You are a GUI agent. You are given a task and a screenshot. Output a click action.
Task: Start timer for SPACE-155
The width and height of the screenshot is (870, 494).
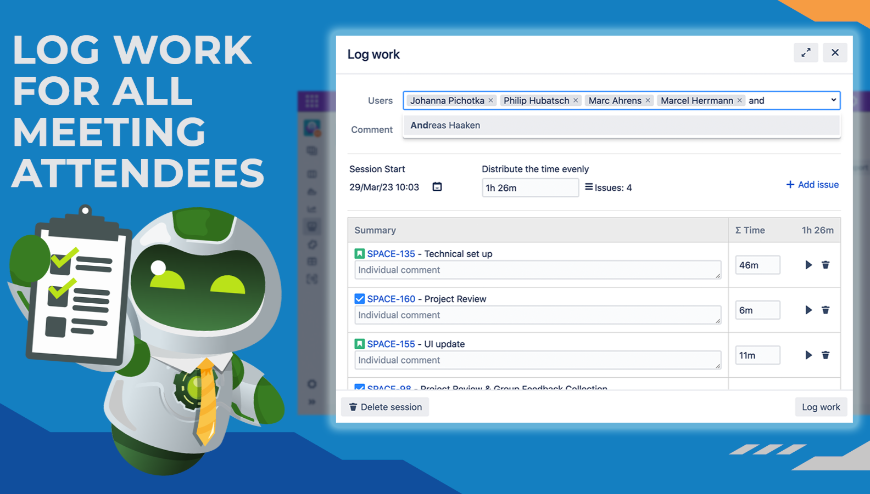point(808,355)
